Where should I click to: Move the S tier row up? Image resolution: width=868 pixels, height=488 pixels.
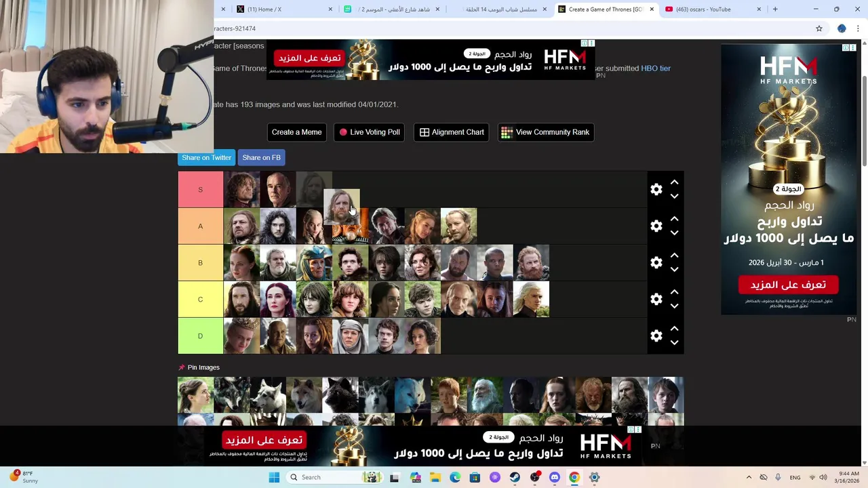(674, 182)
